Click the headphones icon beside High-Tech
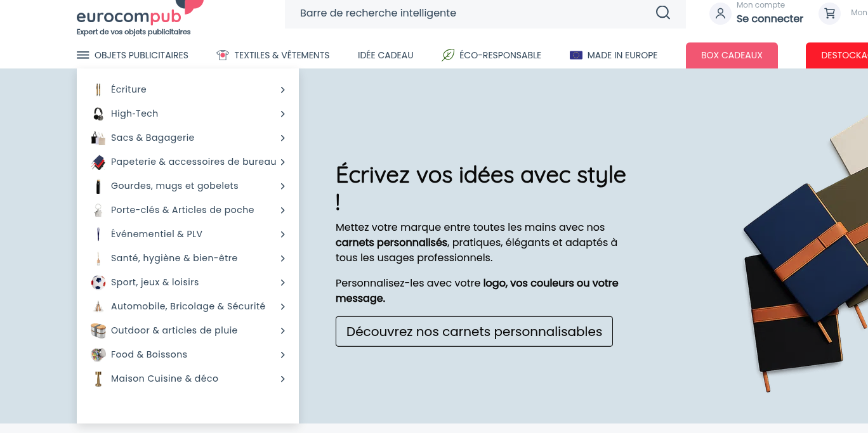This screenshot has width=868, height=433. tap(98, 113)
